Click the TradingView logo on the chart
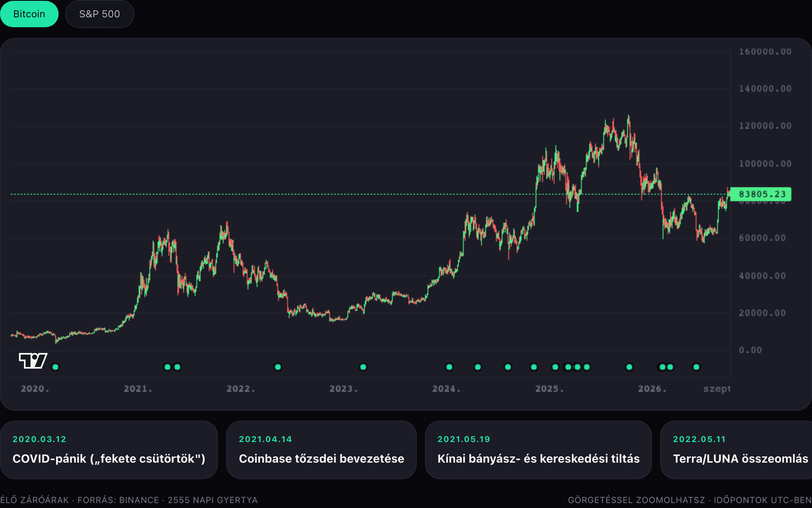This screenshot has width=812, height=508. pos(33,361)
